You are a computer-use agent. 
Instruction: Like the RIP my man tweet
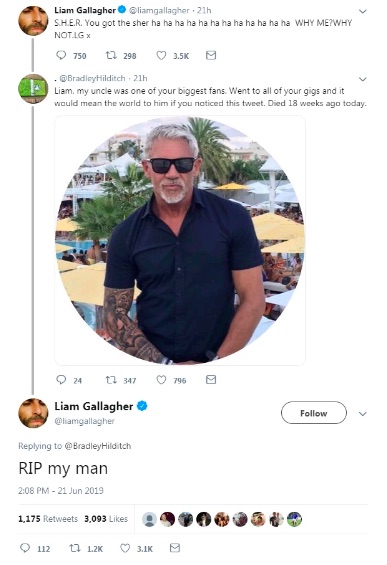pyautogui.click(x=125, y=548)
